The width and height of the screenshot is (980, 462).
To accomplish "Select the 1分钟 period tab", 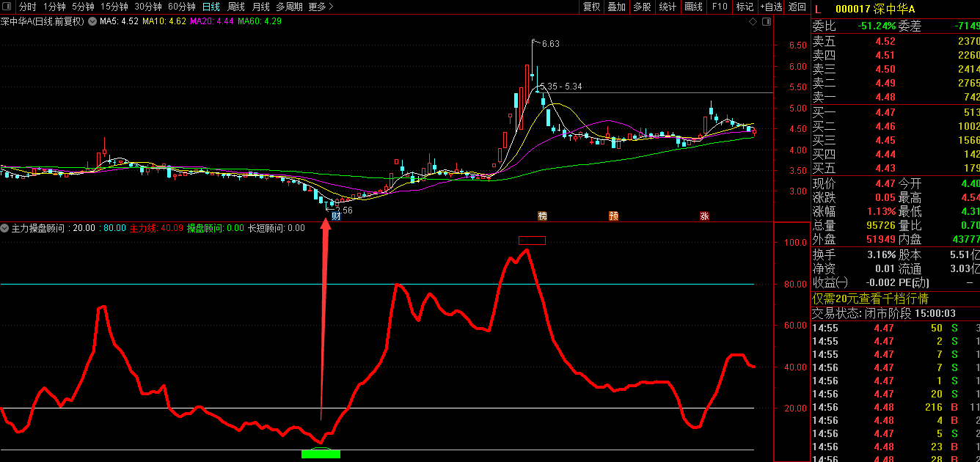I will pos(54,7).
